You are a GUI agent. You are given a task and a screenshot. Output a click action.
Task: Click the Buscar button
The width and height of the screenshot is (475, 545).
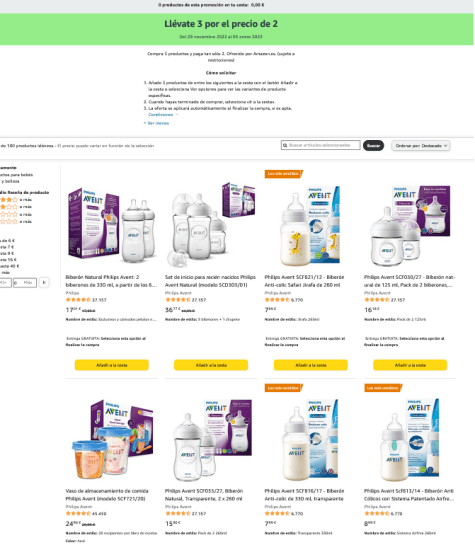374,146
